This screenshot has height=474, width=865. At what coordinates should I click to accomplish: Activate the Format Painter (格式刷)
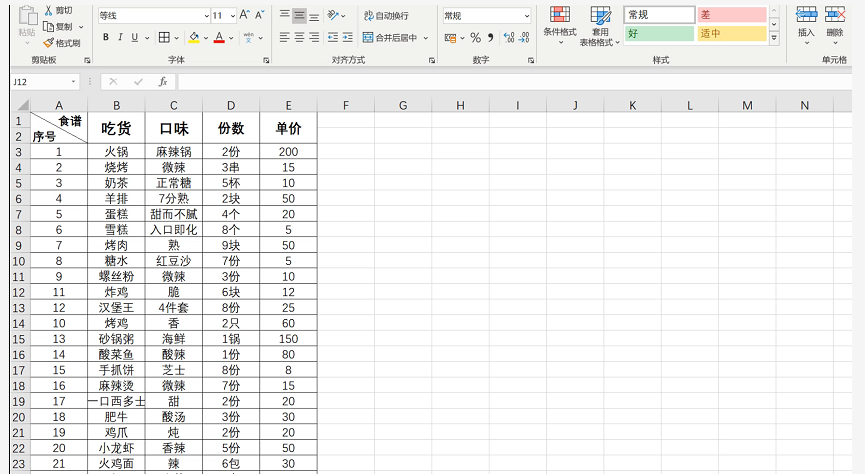[62, 43]
